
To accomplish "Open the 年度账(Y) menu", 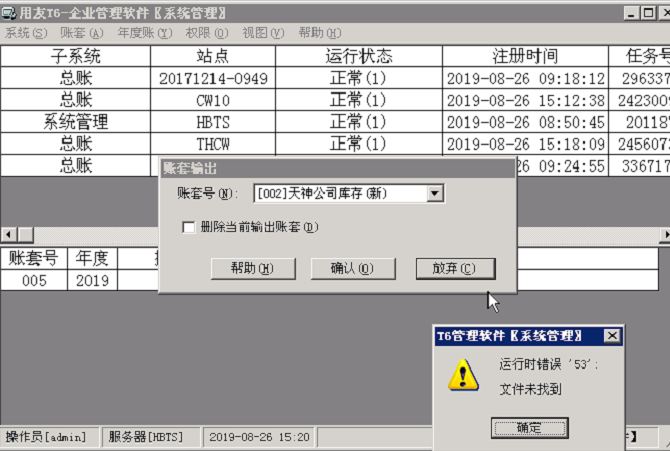I will tap(145, 33).
